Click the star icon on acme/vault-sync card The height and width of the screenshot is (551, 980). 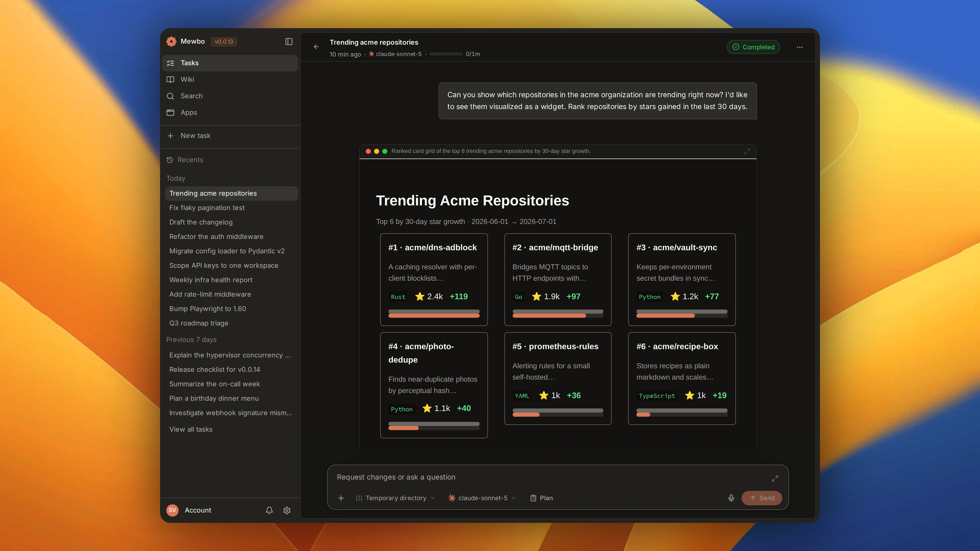coord(675,296)
